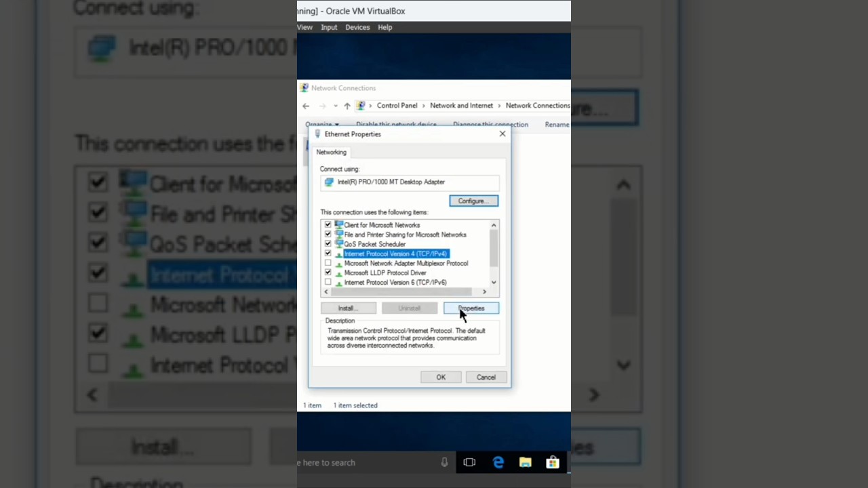Select Microsoft Network Adapter Multiplexor Protocol
This screenshot has width=868, height=488.
406,263
